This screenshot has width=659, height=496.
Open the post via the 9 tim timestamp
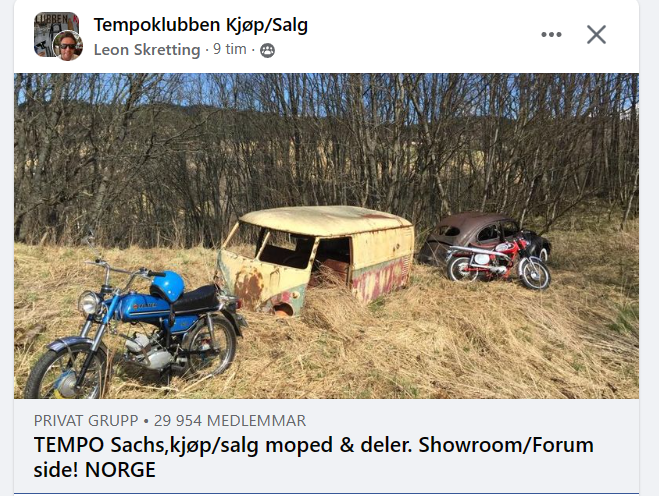point(229,49)
